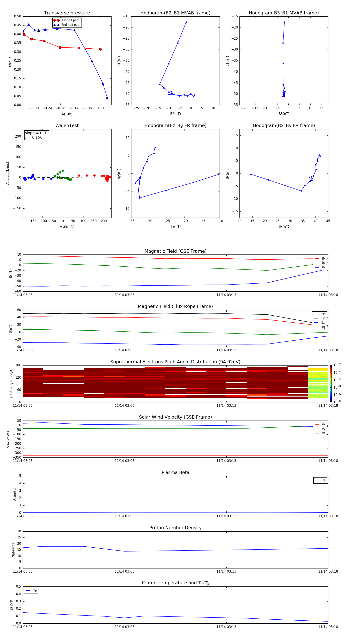Select the "Tp(10^6K)" y-axis label
351x644 pixels.
pos(11,605)
